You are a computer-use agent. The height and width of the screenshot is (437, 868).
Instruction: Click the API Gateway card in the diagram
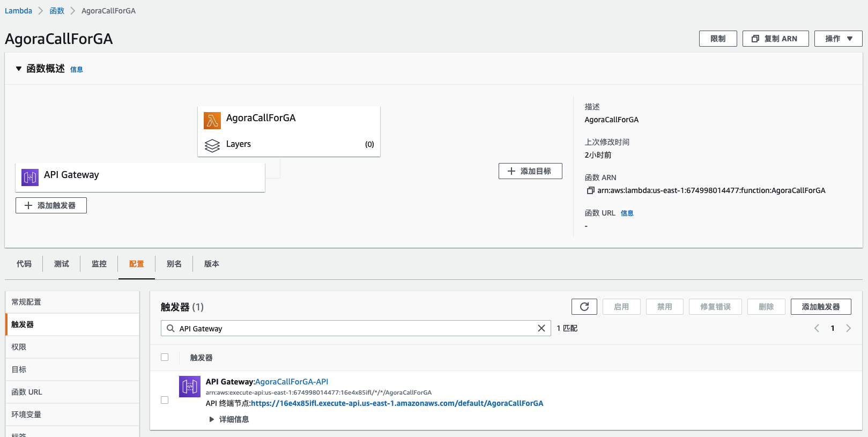pos(140,177)
